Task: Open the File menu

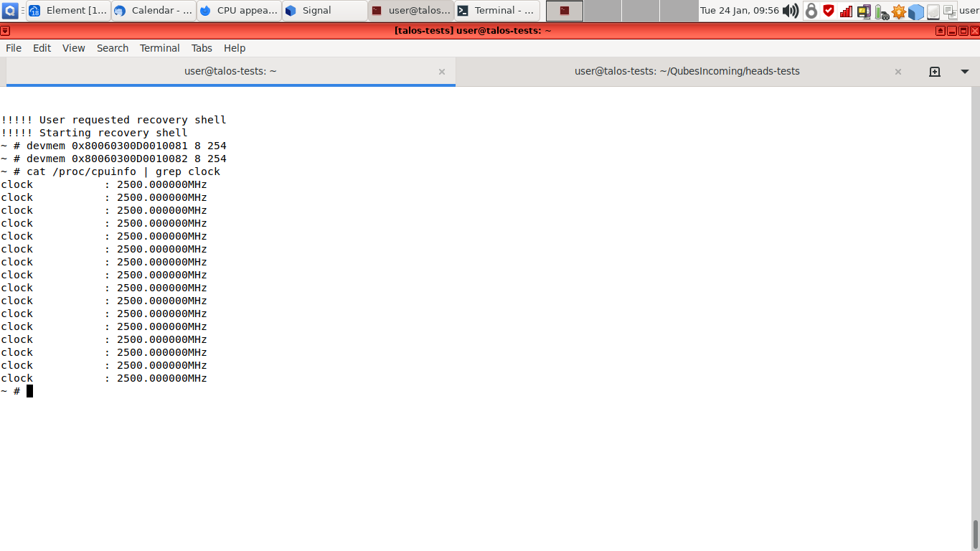Action: 14,48
